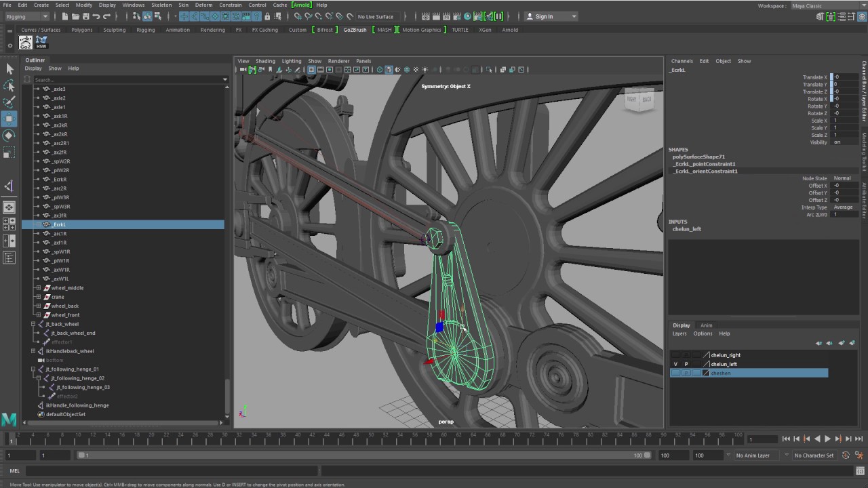This screenshot has width=868, height=488.
Task: Switch to the Anim layer tab
Action: (706, 325)
